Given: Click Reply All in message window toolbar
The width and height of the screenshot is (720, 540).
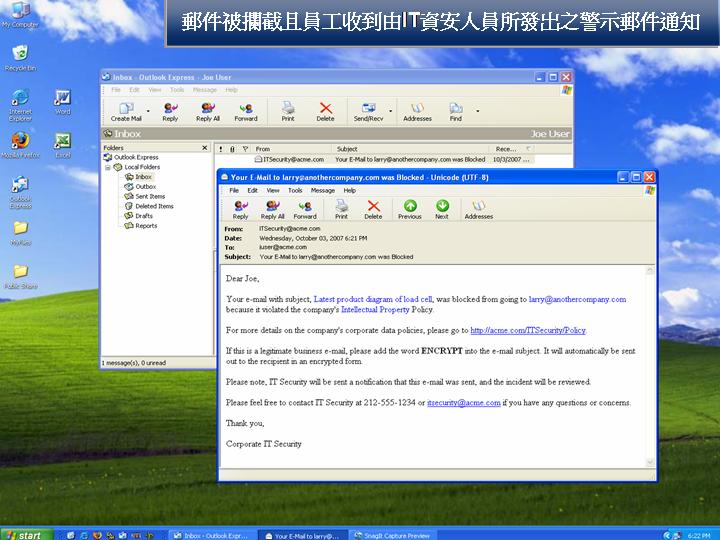Looking at the screenshot, I should [x=272, y=209].
